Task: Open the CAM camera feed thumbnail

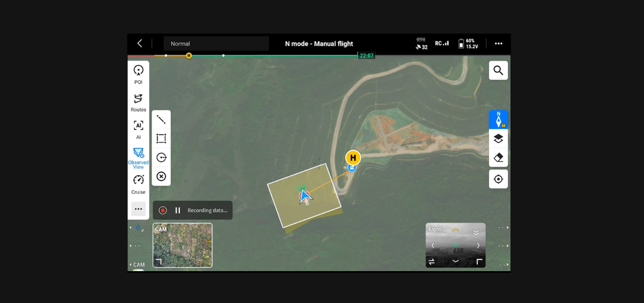Action: (182, 245)
